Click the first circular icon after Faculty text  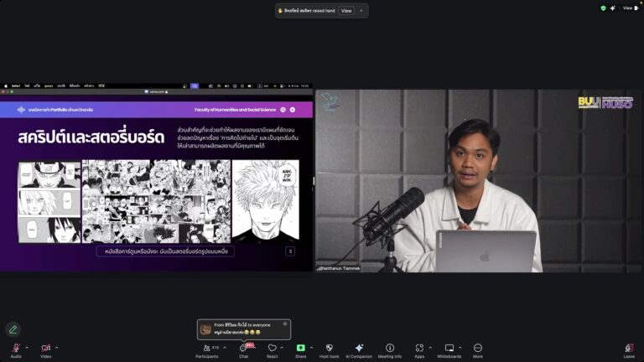[283, 110]
